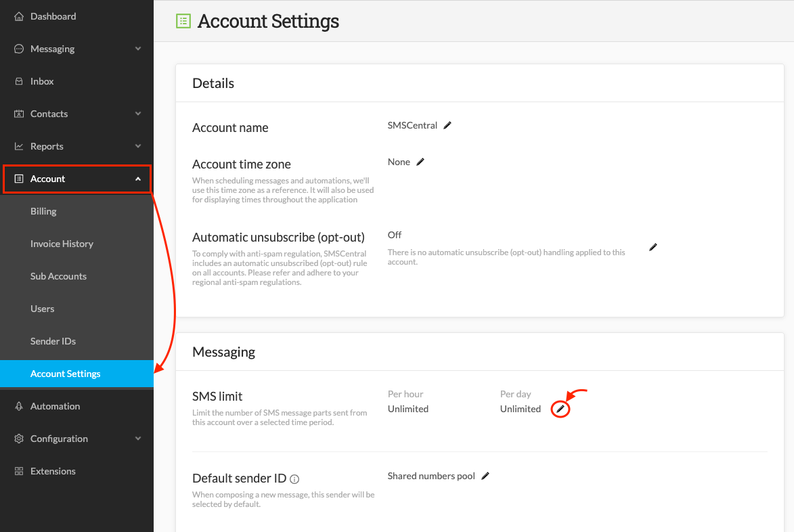Viewport: 794px width, 532px height.
Task: Go to the Sender IDs page
Action: click(52, 341)
